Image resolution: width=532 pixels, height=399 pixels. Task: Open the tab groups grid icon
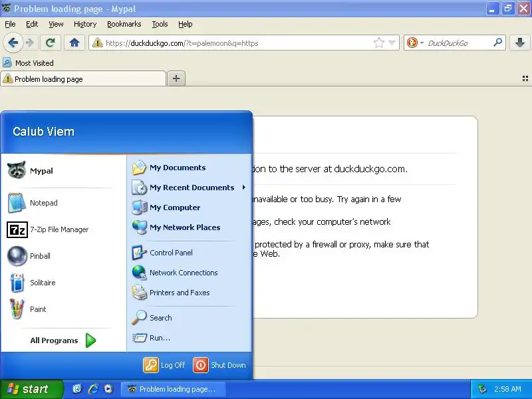(525, 78)
